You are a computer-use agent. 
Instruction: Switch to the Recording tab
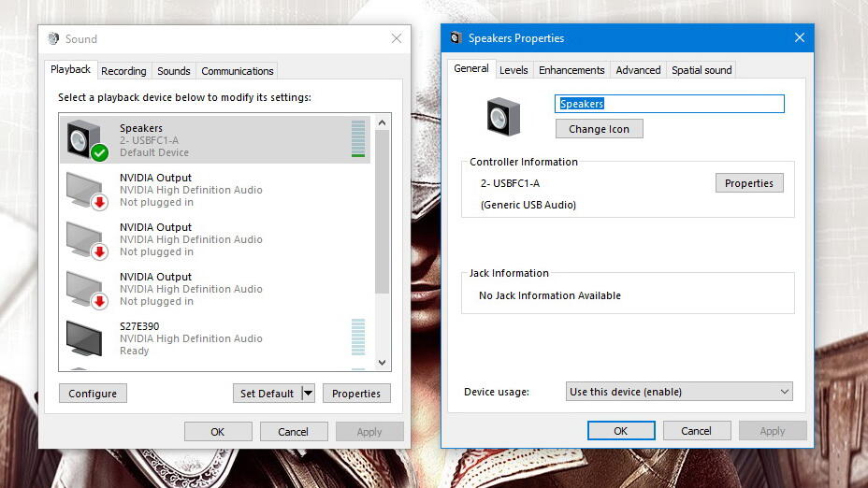[x=123, y=71]
